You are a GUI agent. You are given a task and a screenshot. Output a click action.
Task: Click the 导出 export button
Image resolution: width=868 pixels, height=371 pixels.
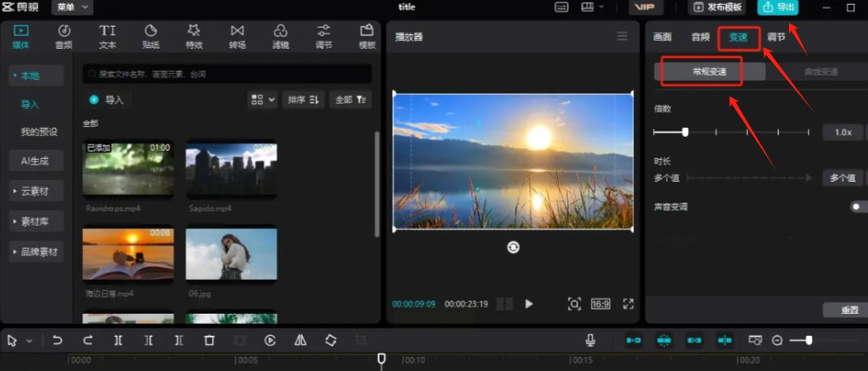778,7
